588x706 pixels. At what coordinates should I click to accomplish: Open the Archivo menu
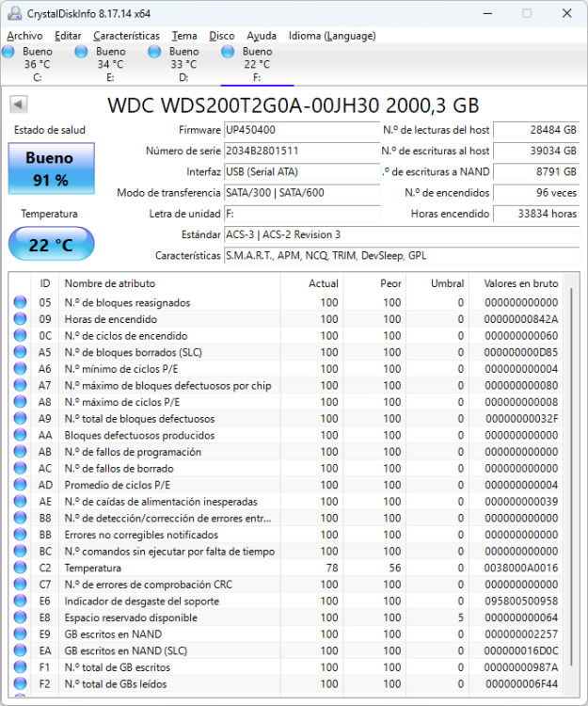click(x=24, y=36)
